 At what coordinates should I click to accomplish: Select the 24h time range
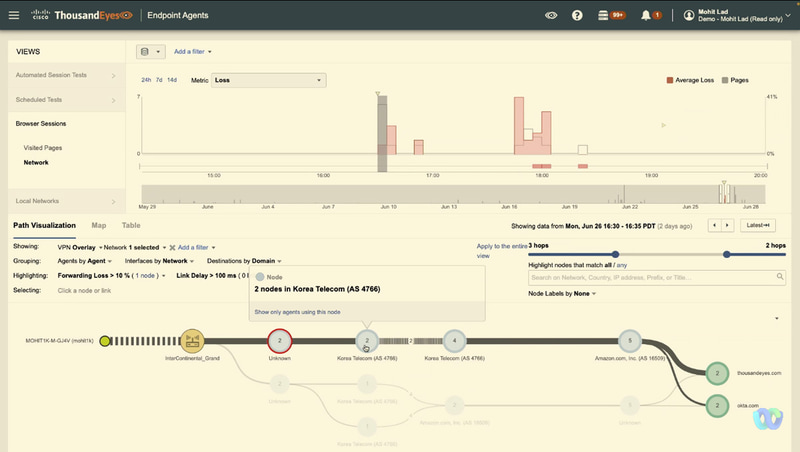click(146, 80)
